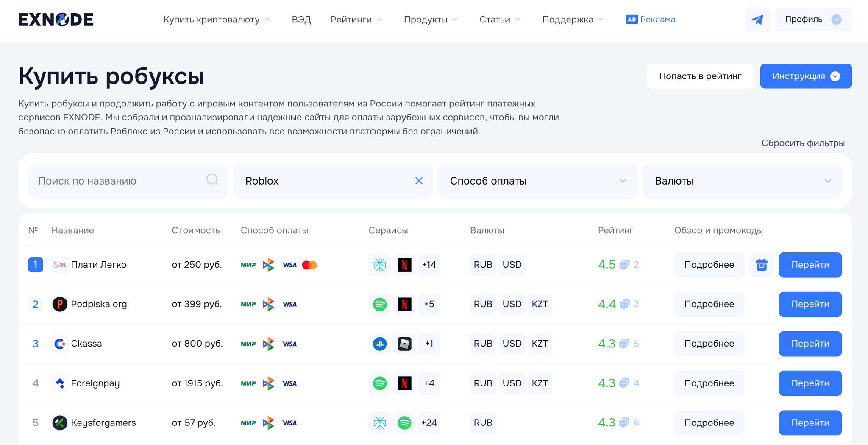Click the Netflix icon in Foreignpay row
Viewport: 868px width, 445px height.
404,383
